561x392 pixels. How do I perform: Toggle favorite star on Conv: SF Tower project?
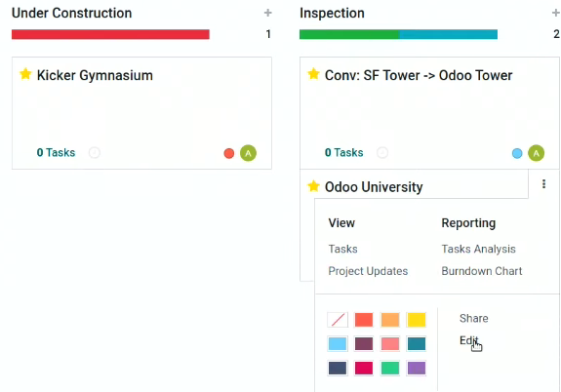coord(313,74)
